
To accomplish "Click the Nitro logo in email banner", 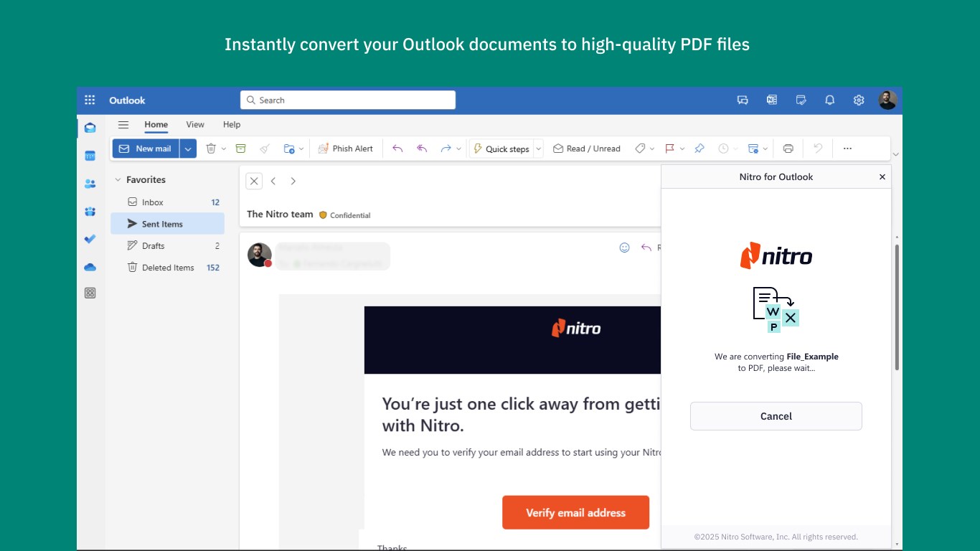I will [575, 329].
